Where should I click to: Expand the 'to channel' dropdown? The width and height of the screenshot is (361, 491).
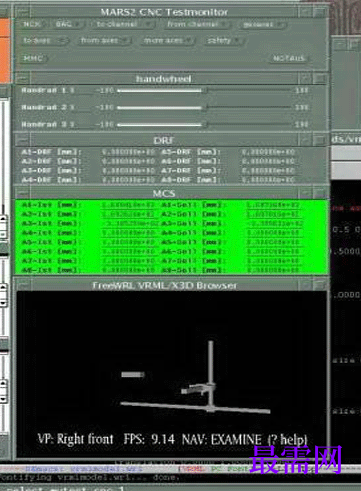[x=123, y=24]
